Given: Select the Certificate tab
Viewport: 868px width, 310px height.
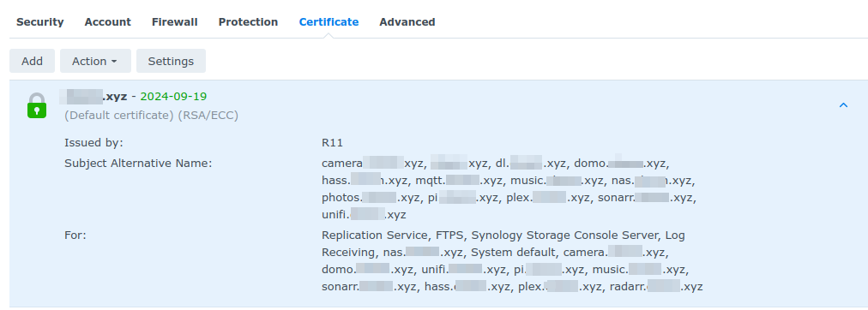Looking at the screenshot, I should [x=329, y=22].
